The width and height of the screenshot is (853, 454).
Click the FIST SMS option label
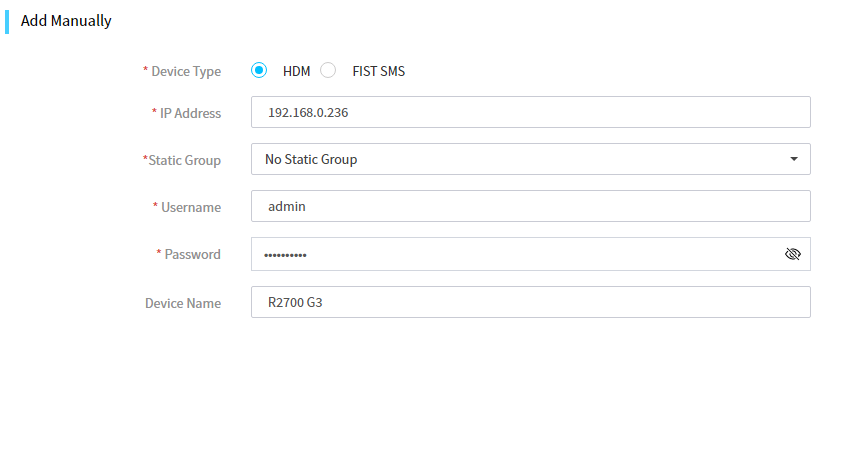[379, 71]
